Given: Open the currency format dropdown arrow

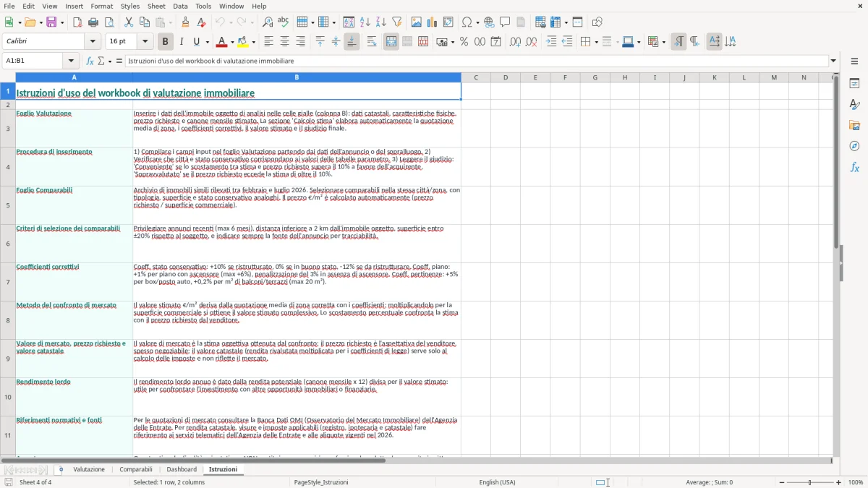Looking at the screenshot, I should tap(452, 42).
